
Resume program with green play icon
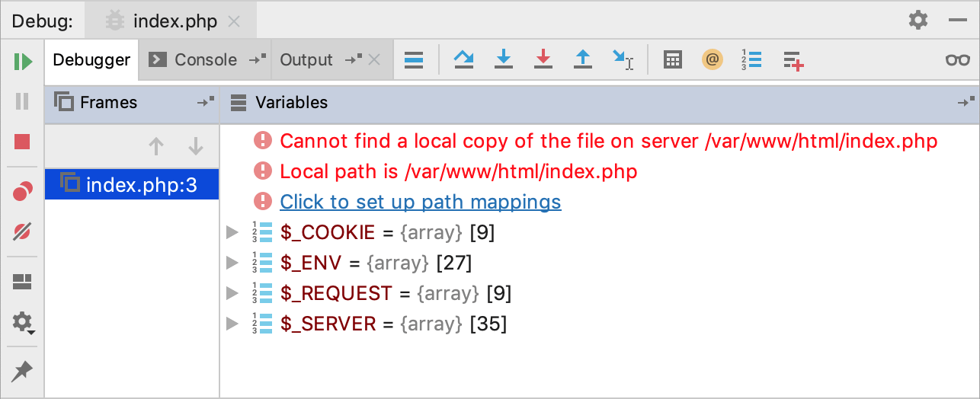point(23,62)
